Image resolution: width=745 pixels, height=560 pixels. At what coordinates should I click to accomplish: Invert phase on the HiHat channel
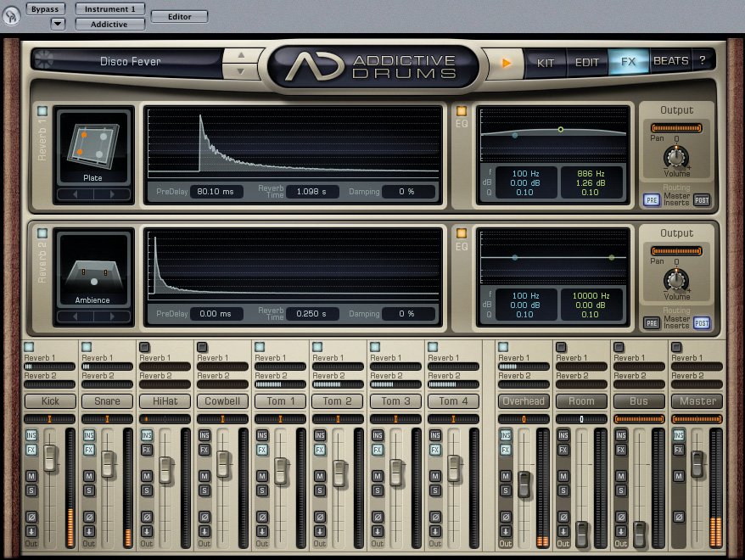point(147,517)
